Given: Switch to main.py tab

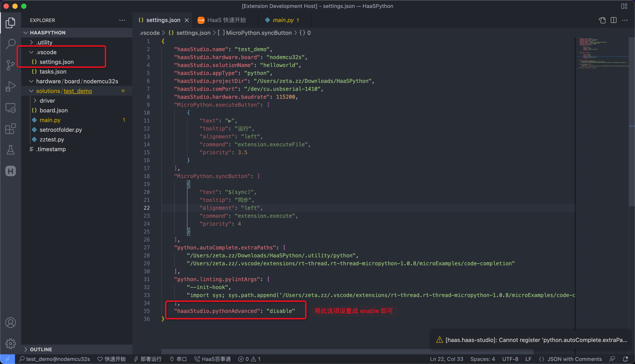Looking at the screenshot, I should pos(285,20).
